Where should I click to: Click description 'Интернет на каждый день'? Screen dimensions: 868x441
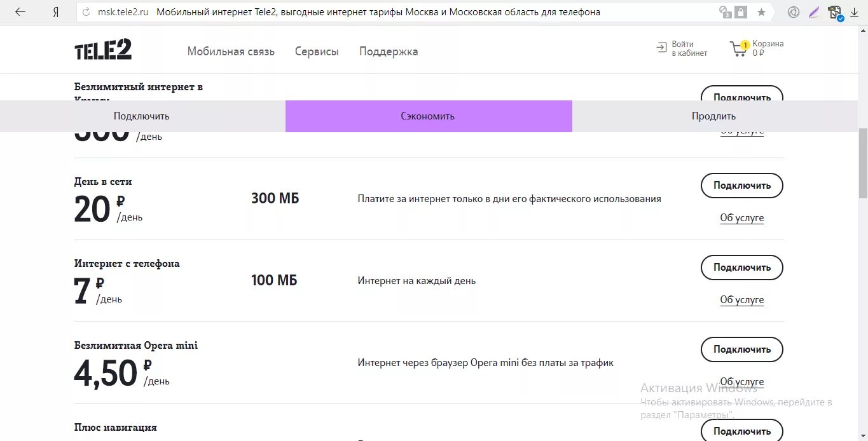pyautogui.click(x=417, y=281)
